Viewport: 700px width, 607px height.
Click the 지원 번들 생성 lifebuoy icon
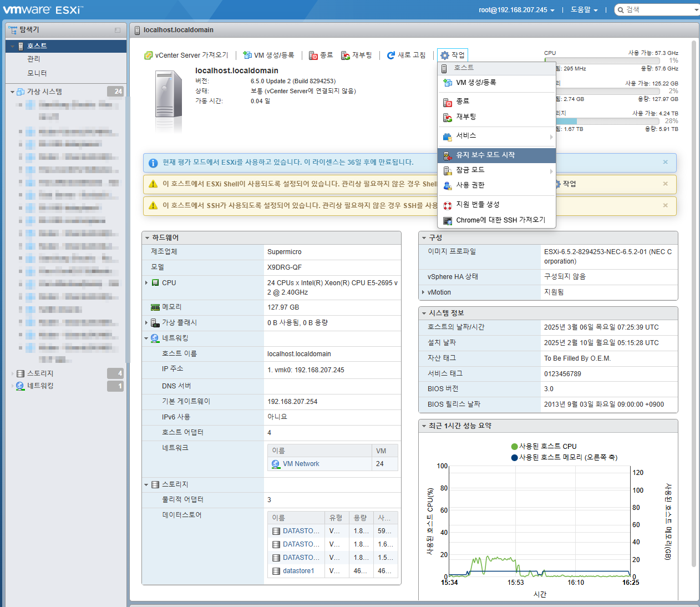click(448, 205)
